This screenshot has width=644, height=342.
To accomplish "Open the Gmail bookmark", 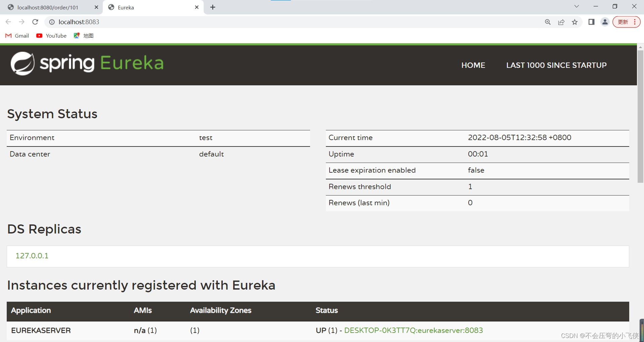I will [x=17, y=36].
